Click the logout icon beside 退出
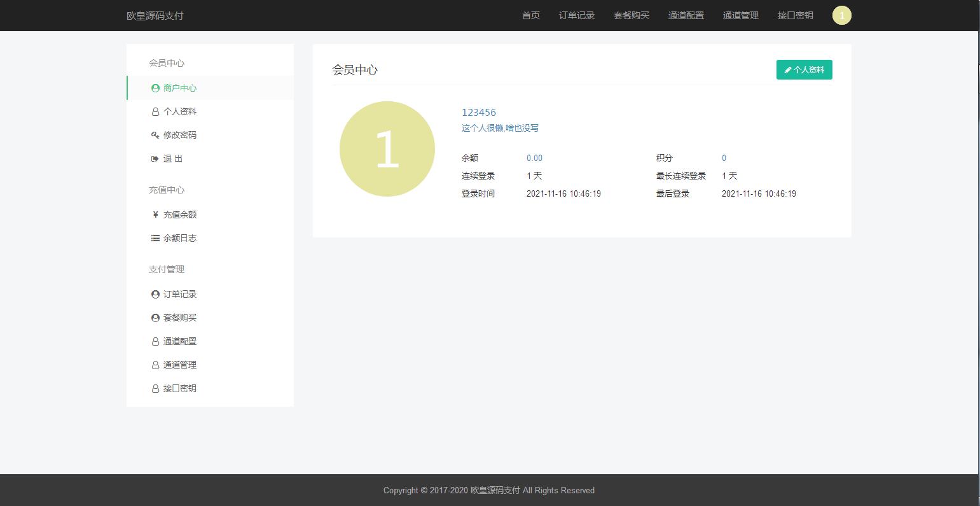This screenshot has height=506, width=980. point(155,159)
